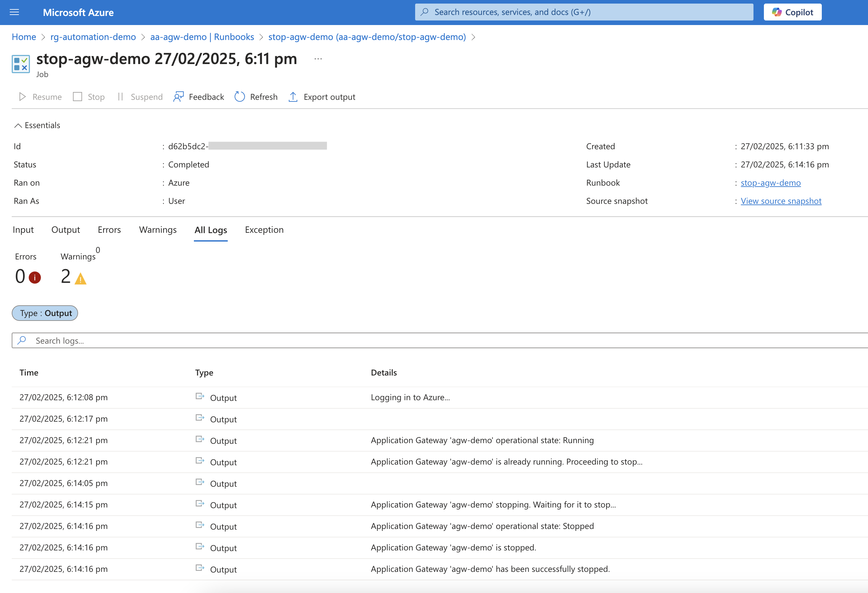The height and width of the screenshot is (593, 868).
Task: Click the job icon beside the page title
Action: coord(20,64)
